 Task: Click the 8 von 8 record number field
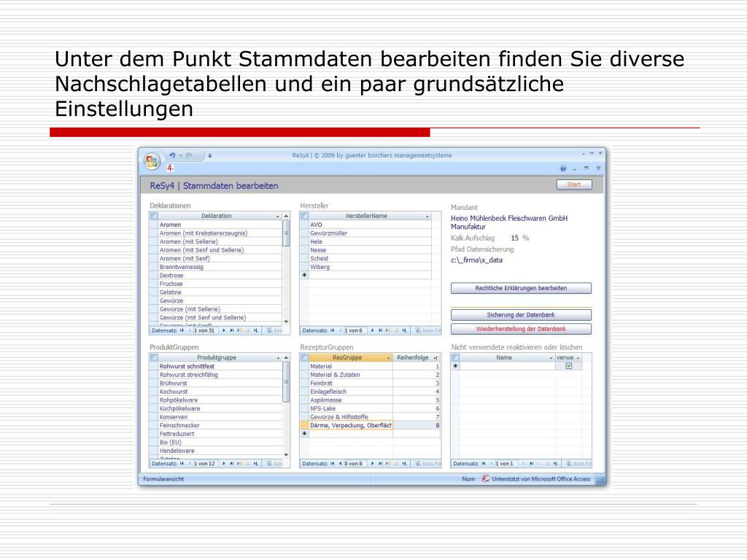[x=354, y=463]
